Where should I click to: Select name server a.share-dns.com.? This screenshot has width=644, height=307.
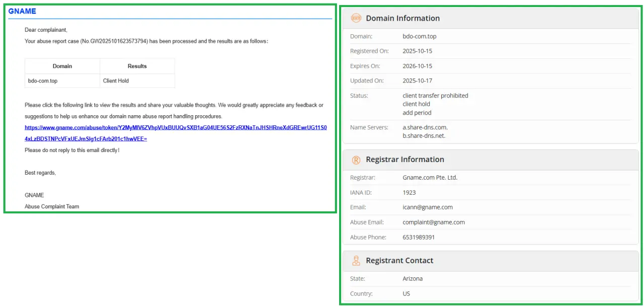[x=425, y=127]
